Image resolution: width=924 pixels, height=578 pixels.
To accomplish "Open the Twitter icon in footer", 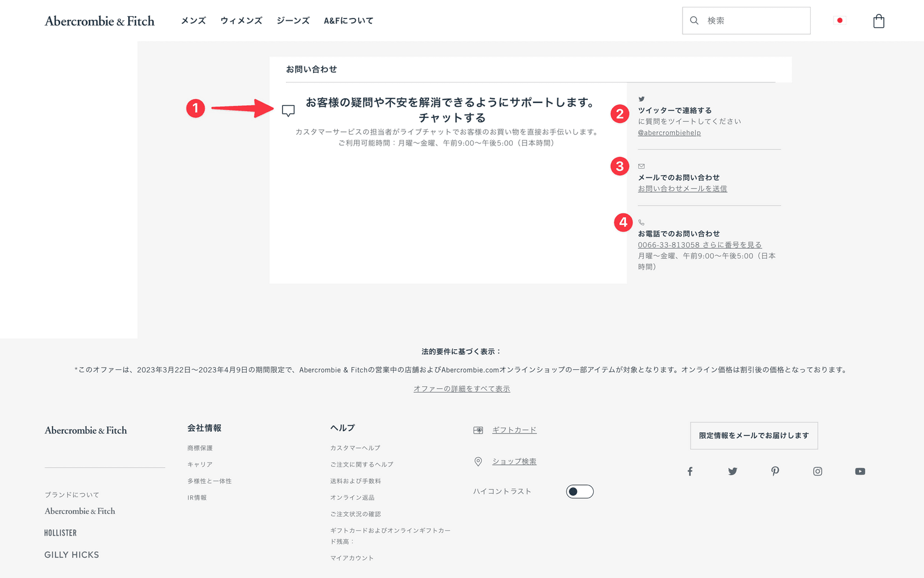I will click(732, 472).
